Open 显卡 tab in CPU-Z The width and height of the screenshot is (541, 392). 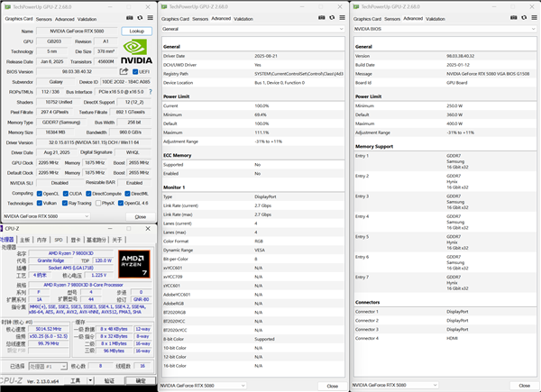point(76,240)
